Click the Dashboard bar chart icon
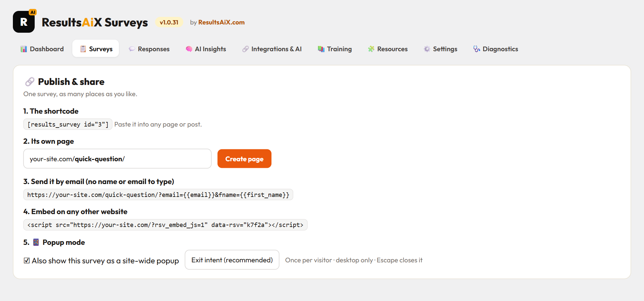This screenshot has height=301, width=644. click(24, 49)
